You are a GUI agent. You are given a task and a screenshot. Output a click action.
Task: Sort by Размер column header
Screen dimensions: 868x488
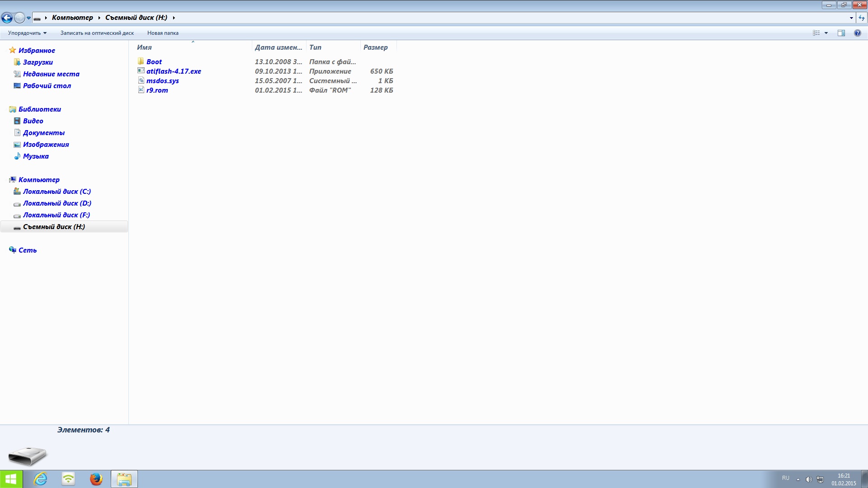coord(376,47)
